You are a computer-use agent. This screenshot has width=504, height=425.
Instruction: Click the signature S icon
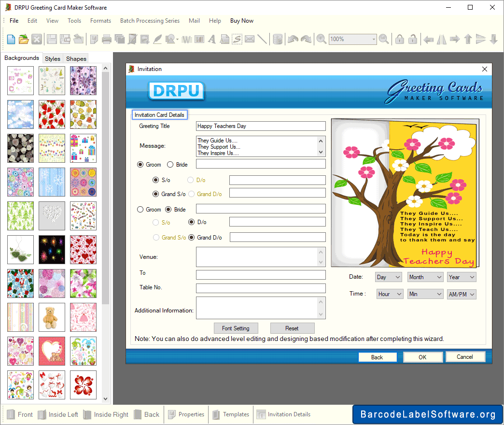tap(237, 39)
